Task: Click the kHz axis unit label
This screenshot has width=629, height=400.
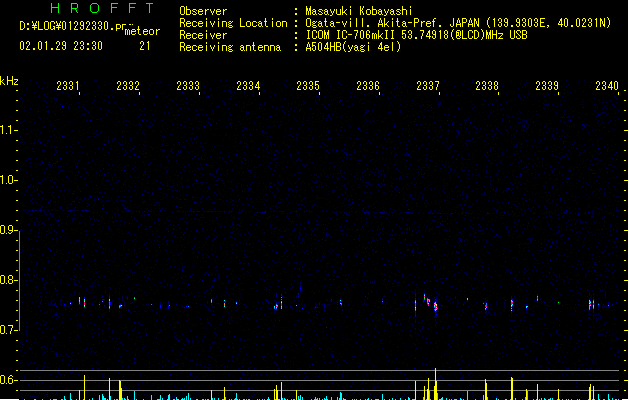Action: point(9,81)
